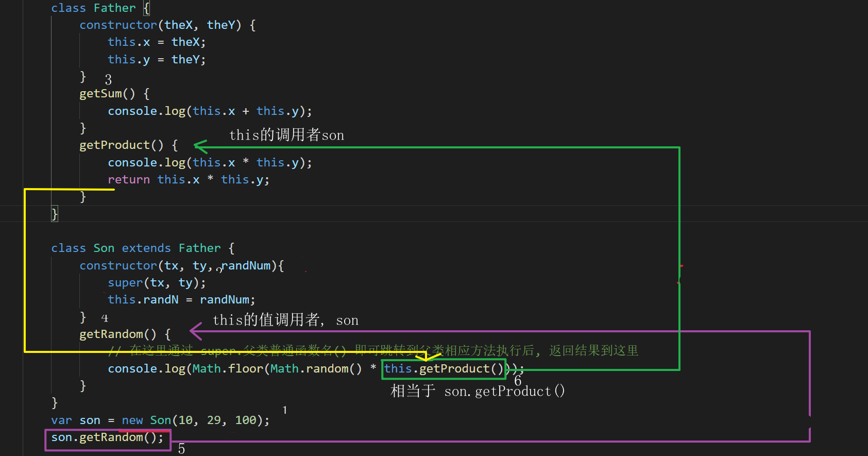Click the 'this.y = theY;' line
This screenshot has height=456, width=868.
click(157, 60)
